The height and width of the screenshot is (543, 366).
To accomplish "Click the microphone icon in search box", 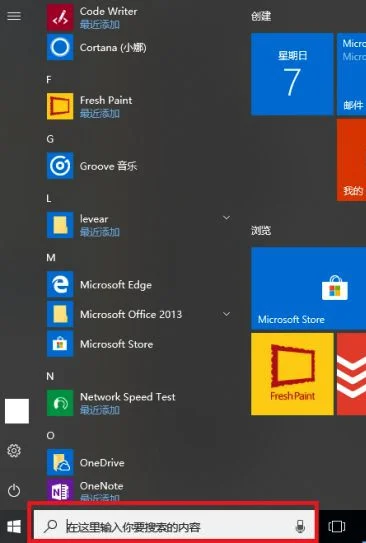I will [300, 527].
